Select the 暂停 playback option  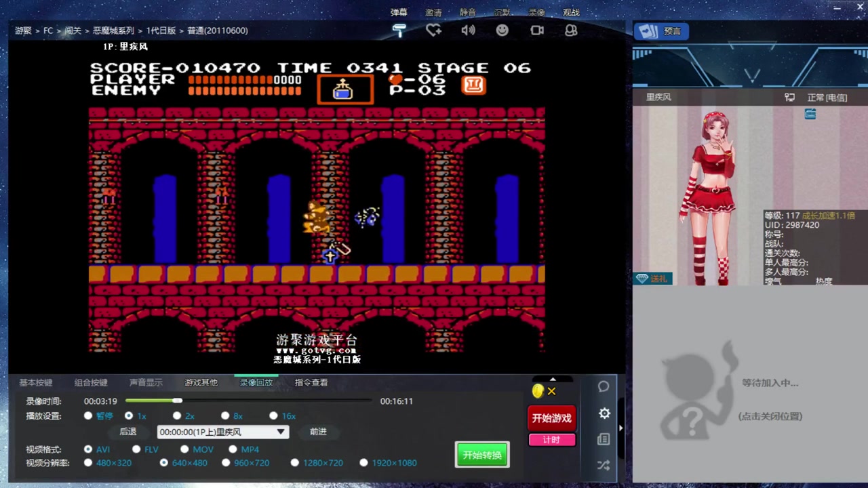(x=88, y=415)
